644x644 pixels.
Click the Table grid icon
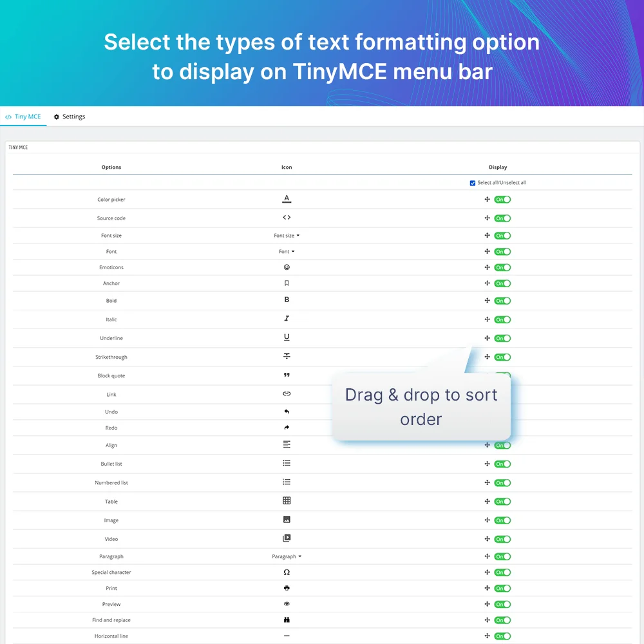pyautogui.click(x=287, y=500)
